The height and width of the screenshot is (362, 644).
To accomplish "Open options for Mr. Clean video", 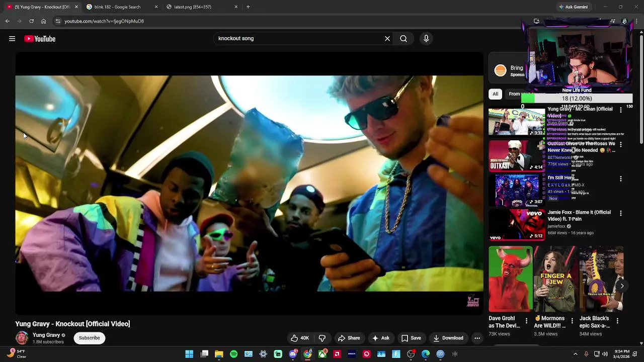I will 621,110.
